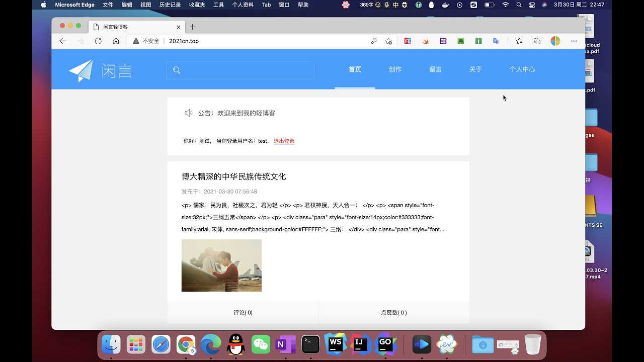Image resolution: width=644 pixels, height=362 pixels.
Task: Open the Favorites list icon
Action: pos(519,41)
